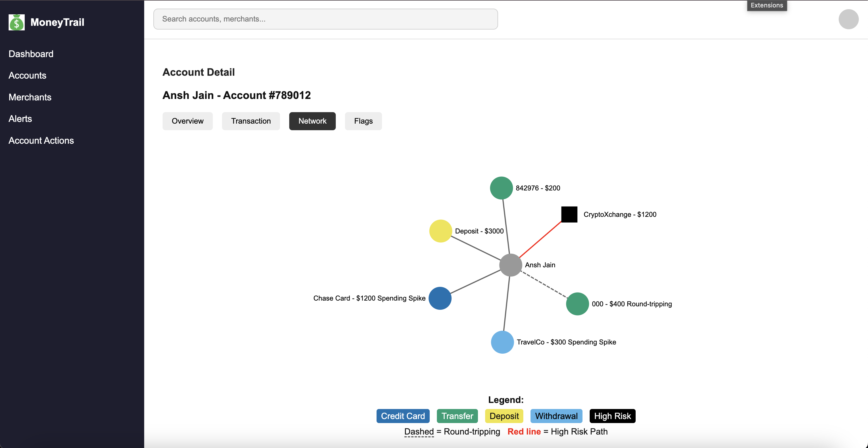Select the dark blue Chase Card node
This screenshot has height=448, width=868.
[x=440, y=298]
